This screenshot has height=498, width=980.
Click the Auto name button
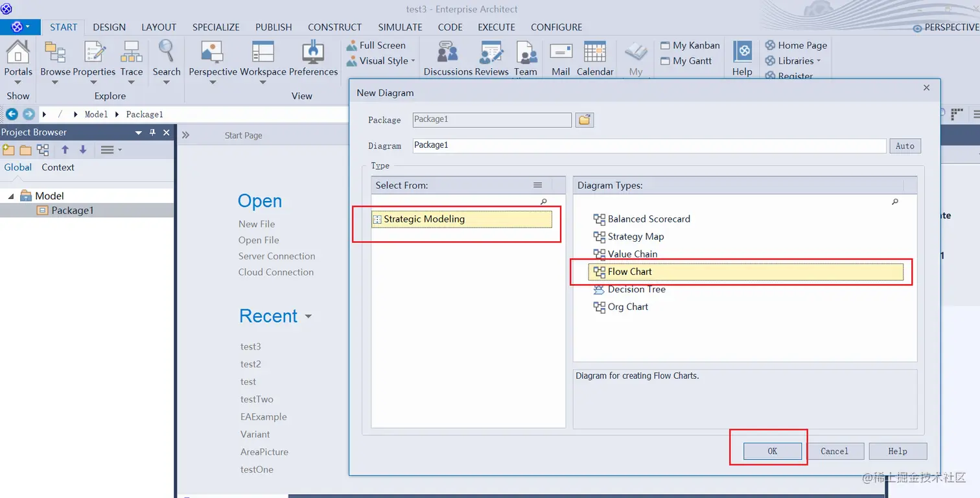click(x=905, y=146)
